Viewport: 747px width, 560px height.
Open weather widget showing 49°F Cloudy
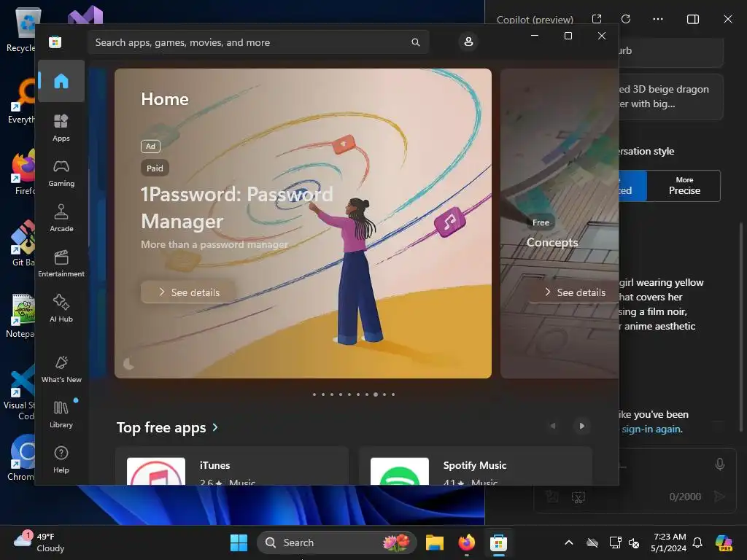pos(39,542)
